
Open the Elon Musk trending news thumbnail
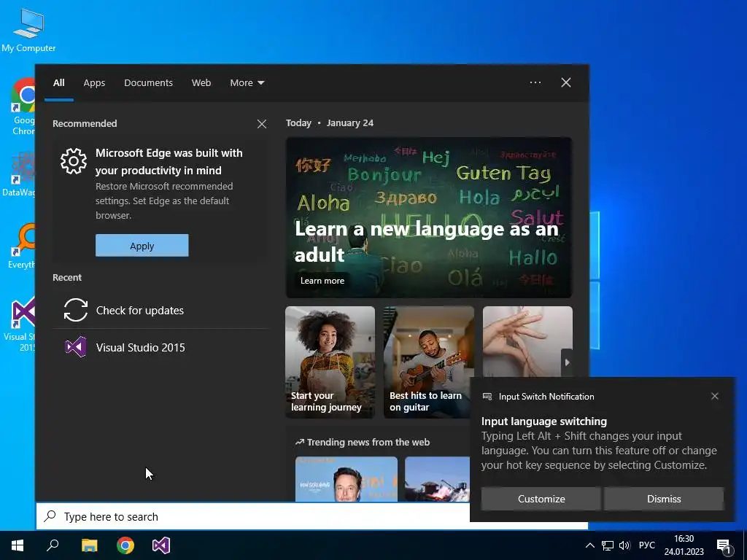tap(347, 478)
